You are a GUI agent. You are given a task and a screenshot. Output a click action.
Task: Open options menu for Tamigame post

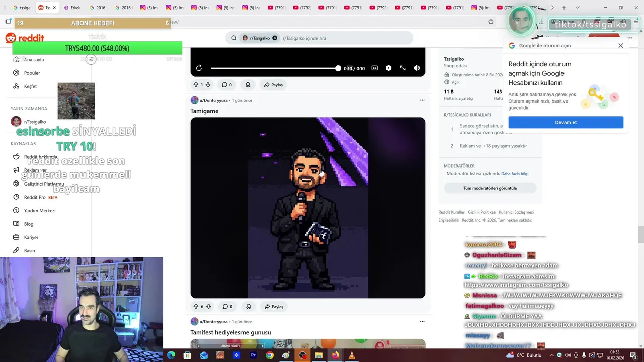click(x=422, y=100)
